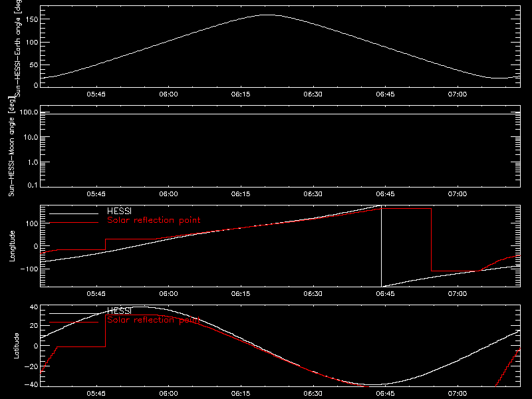Click 06:45 label under Latitude plot

385,394
